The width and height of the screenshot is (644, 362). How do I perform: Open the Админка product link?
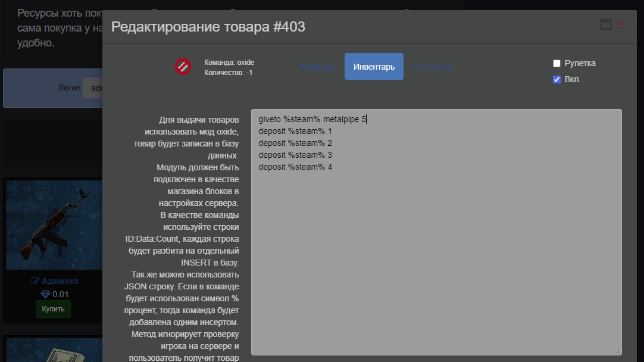(x=60, y=281)
